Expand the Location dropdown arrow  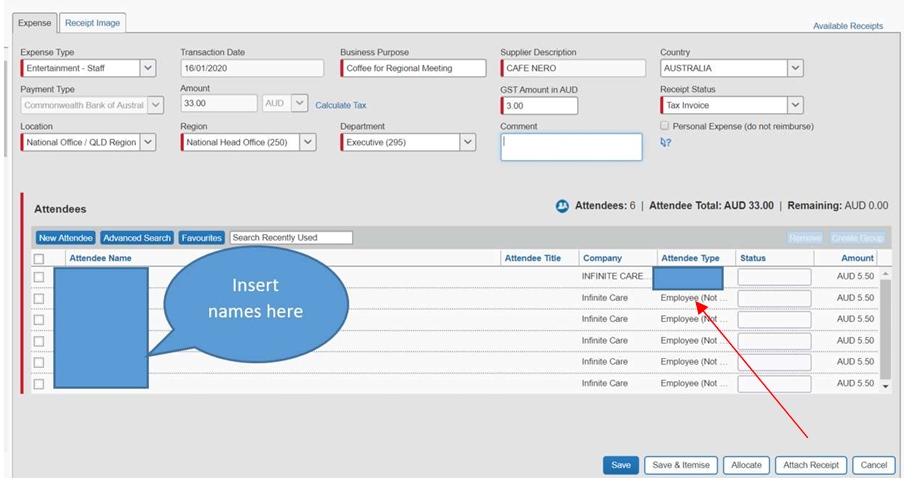tap(148, 142)
